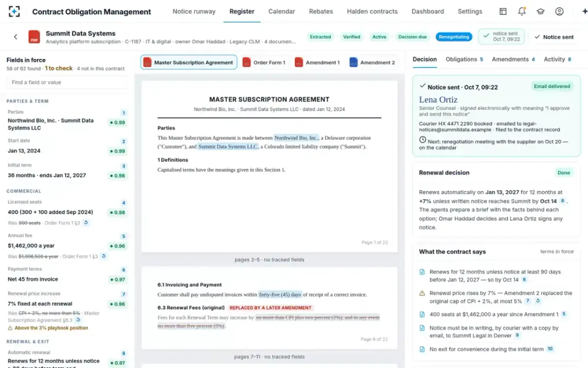Viewport: 588px width, 368px height.
Task: Click the 'Above the 3% playbook position' warning
Action: coord(48,328)
